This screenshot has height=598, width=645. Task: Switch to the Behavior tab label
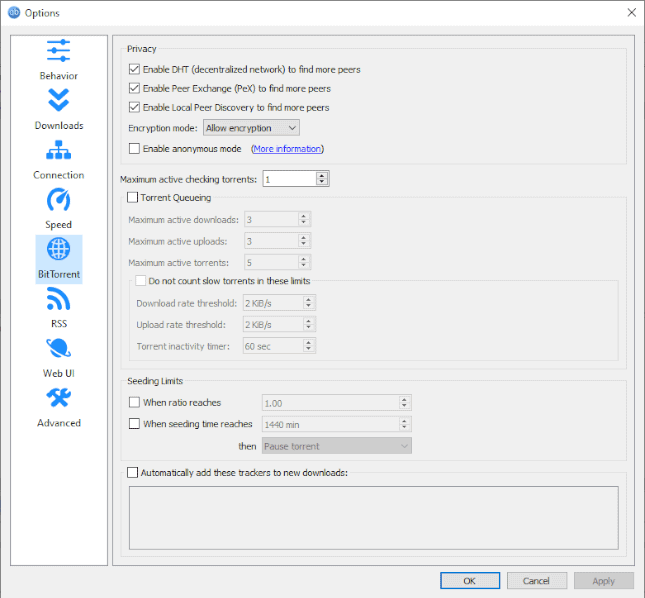(x=58, y=76)
